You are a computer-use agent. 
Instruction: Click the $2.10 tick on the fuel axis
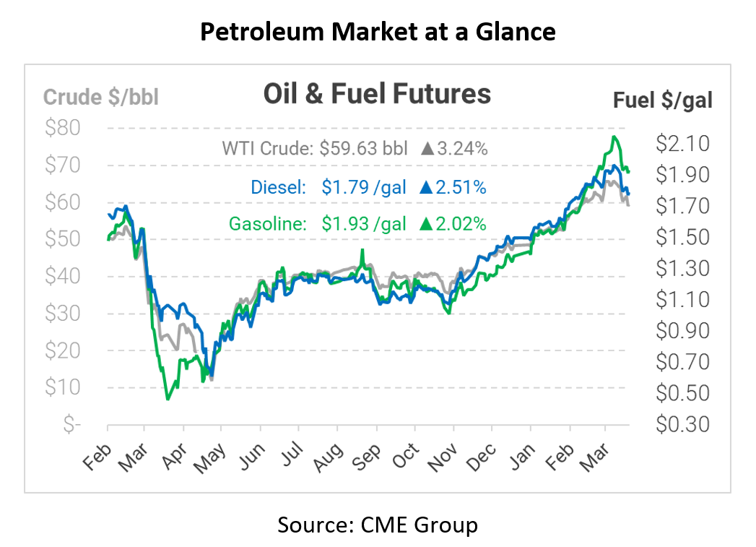(683, 144)
